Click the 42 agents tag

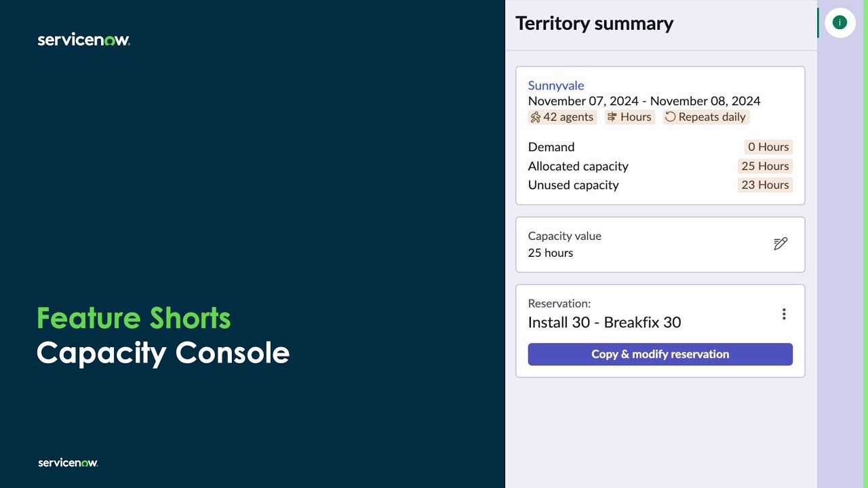pos(562,117)
